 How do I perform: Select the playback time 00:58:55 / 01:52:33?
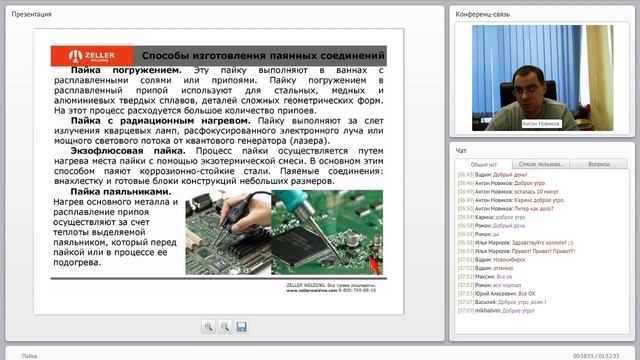pos(596,356)
